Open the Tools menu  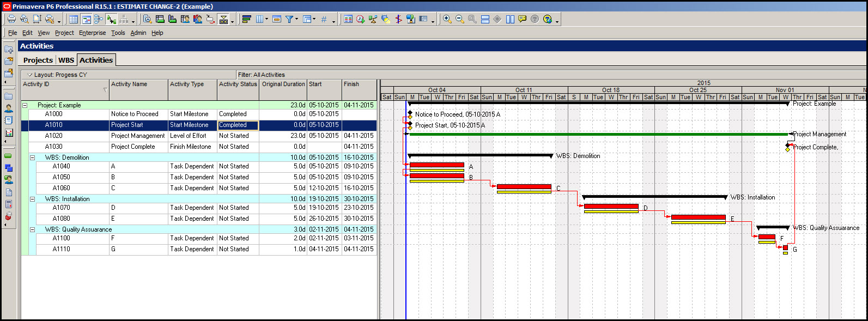[x=118, y=33]
